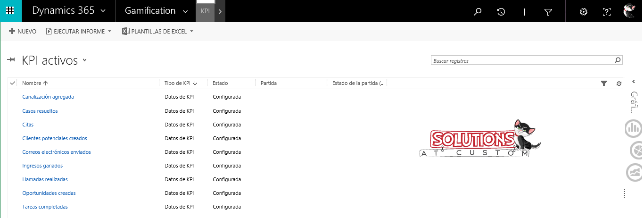The image size is (644, 218).
Task: Click the Partida column header
Action: 269,83
